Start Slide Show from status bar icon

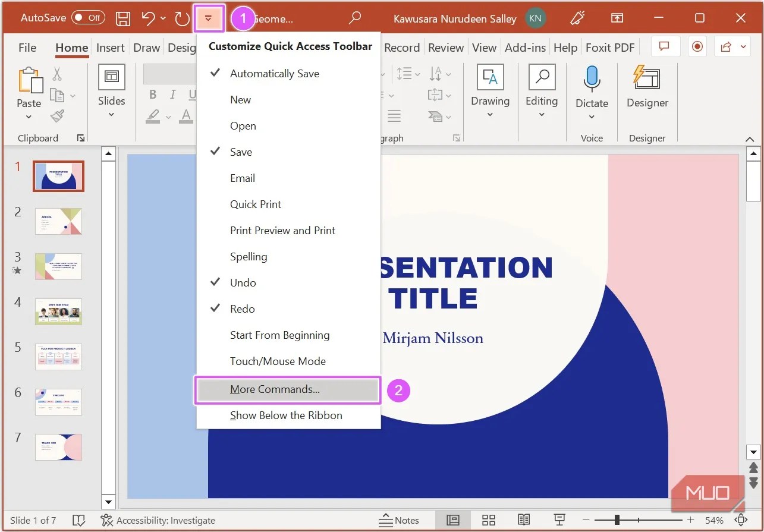(559, 520)
